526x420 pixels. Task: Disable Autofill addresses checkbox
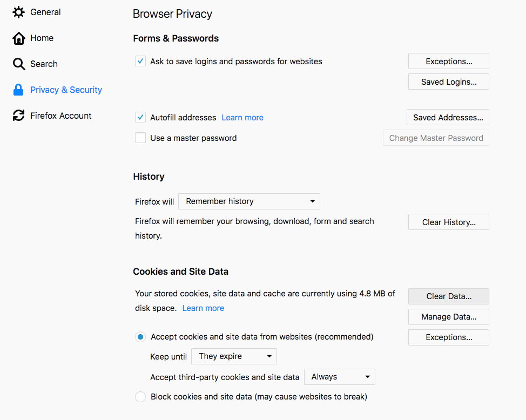pos(140,117)
